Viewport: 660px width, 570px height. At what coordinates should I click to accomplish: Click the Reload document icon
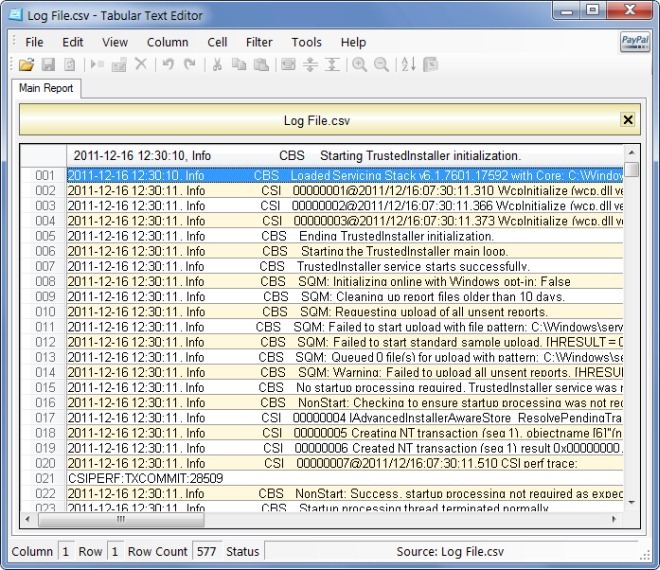69,64
